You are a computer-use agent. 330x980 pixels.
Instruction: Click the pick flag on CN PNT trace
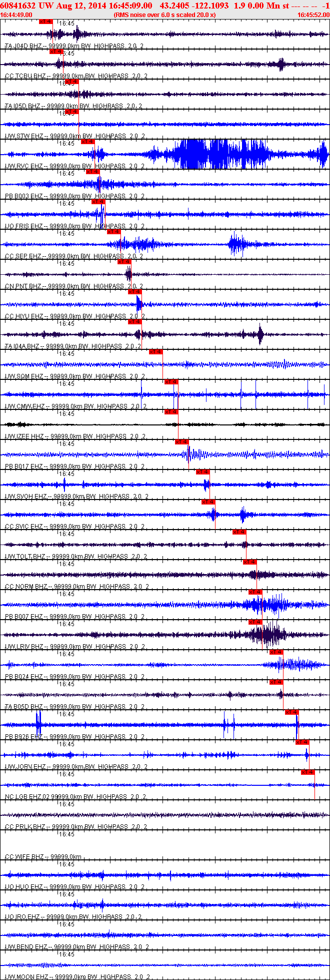(124, 262)
